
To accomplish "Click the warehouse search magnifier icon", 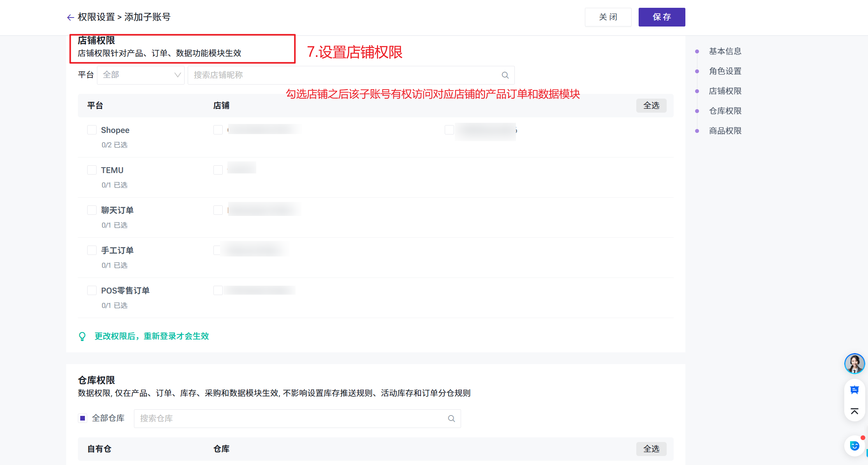I will coord(451,419).
